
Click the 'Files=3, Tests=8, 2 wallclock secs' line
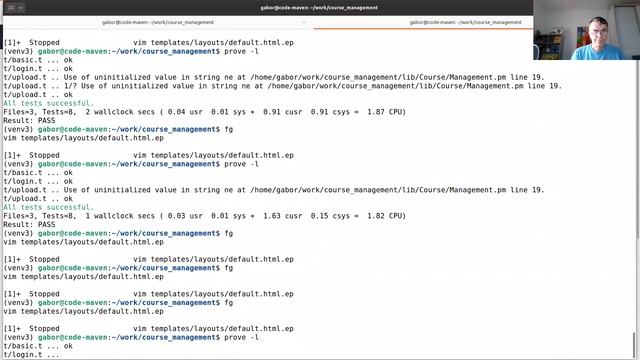204,112
